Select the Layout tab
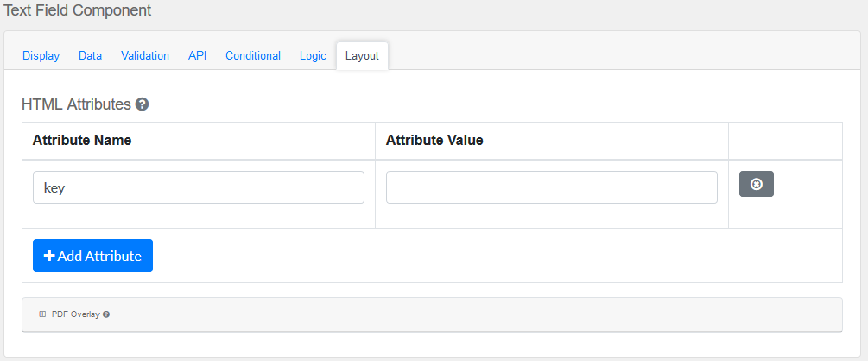868x361 pixels. click(x=362, y=55)
